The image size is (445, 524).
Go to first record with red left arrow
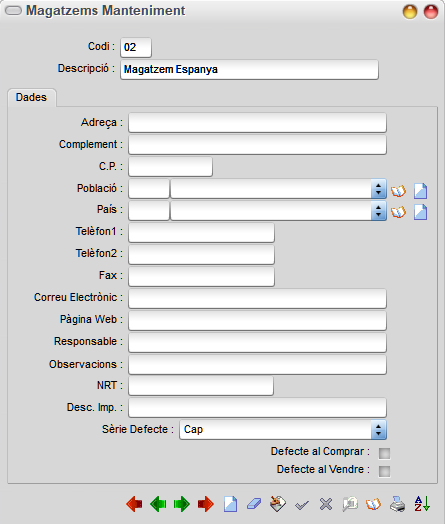(135, 504)
